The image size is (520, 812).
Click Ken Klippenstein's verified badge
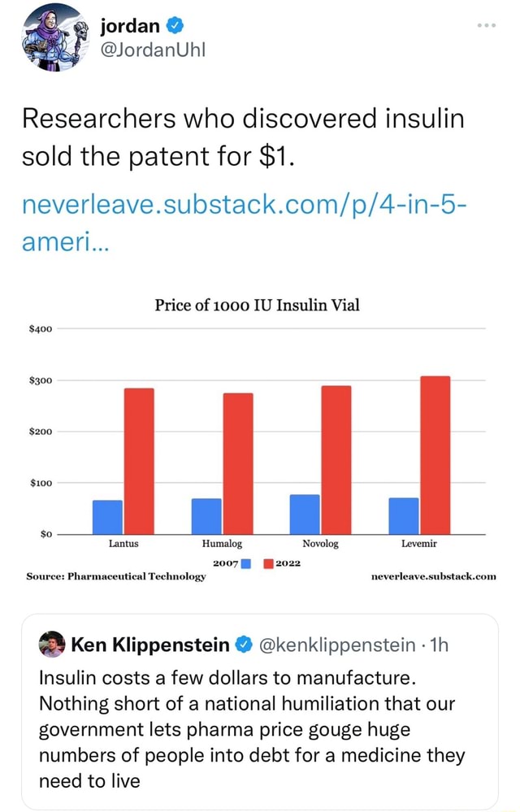[243, 645]
